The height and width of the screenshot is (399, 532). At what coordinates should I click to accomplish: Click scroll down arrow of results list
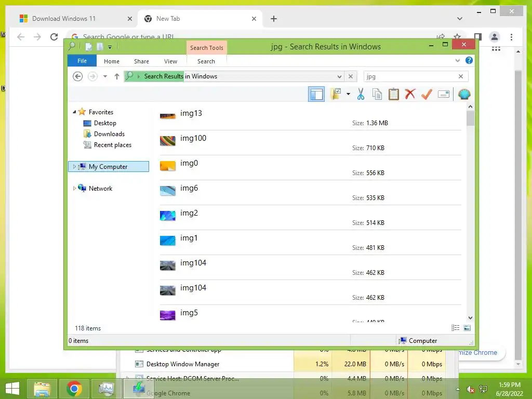tap(470, 317)
